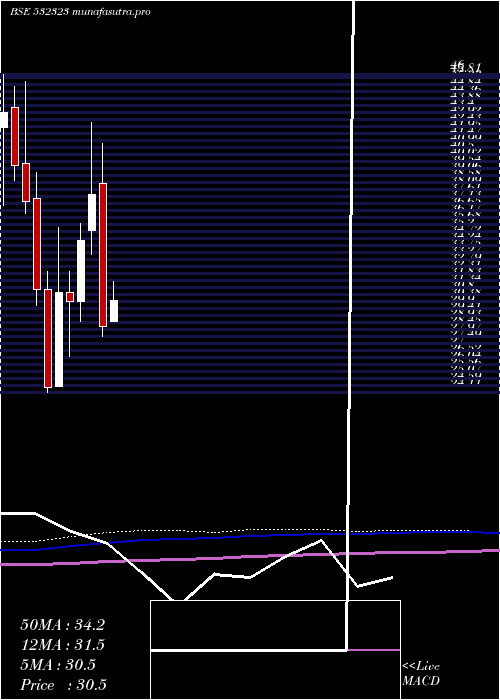
Task: Select the 5MA : 30.5 readout
Action: [x=58, y=665]
